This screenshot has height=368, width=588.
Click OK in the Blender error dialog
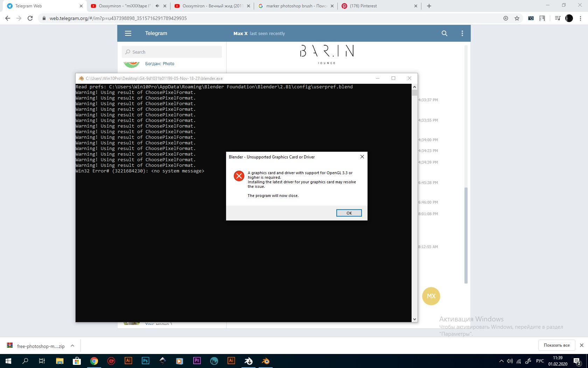(349, 213)
